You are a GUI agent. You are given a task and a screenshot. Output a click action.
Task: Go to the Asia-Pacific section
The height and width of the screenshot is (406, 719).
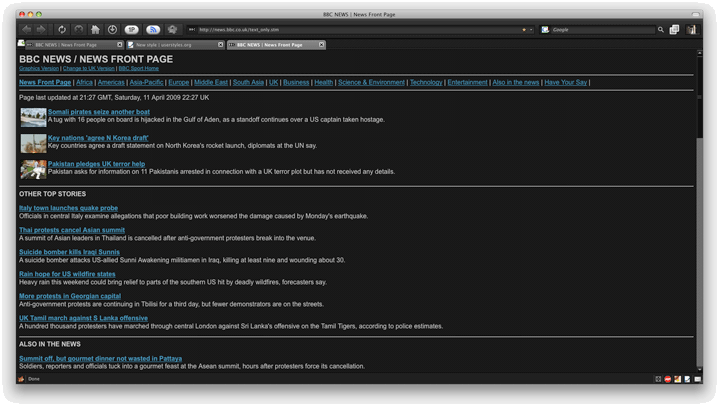tap(146, 83)
